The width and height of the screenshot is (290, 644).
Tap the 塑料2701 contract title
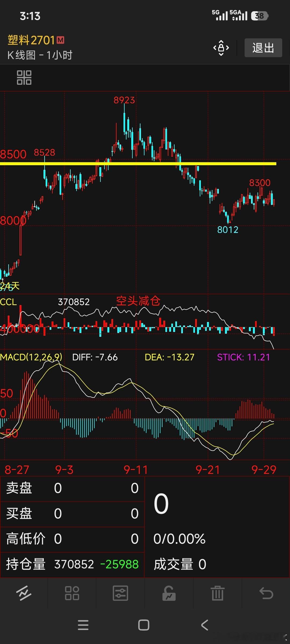[31, 40]
